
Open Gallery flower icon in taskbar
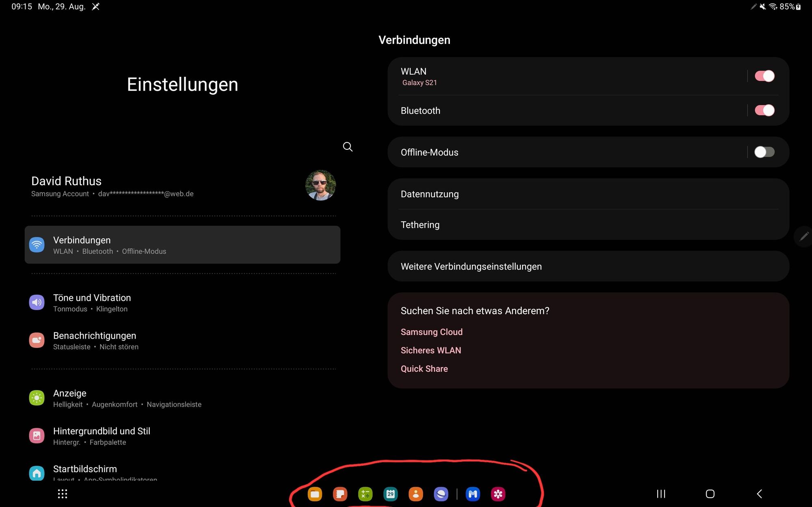coord(498,494)
